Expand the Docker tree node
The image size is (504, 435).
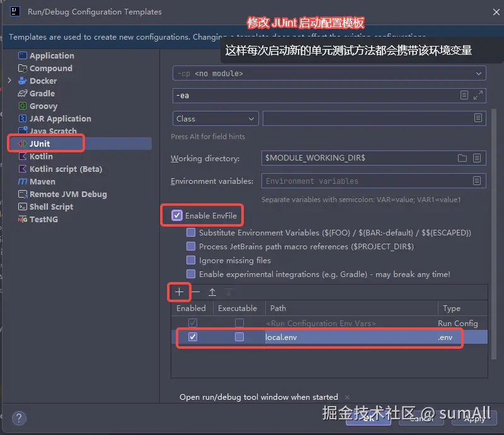pyautogui.click(x=9, y=81)
